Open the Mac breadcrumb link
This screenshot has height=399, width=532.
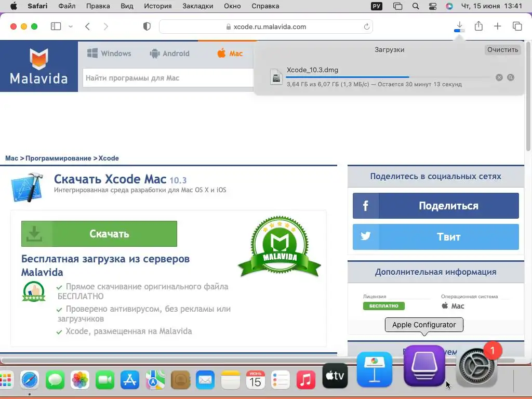[11, 158]
